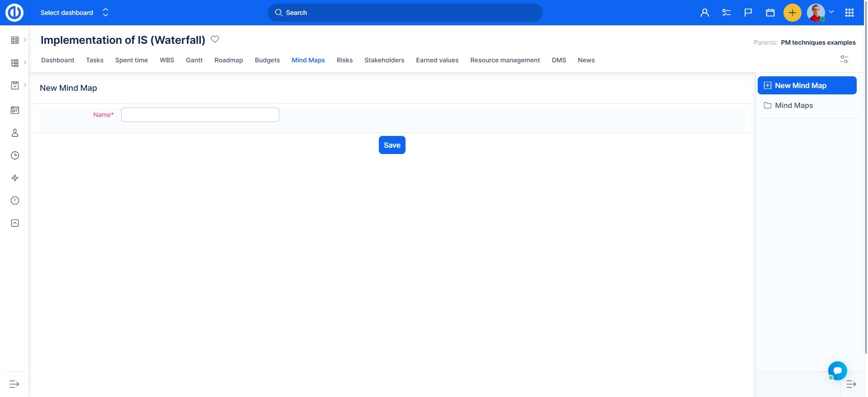This screenshot has width=868, height=397.
Task: Click the Name input field
Action: (200, 115)
